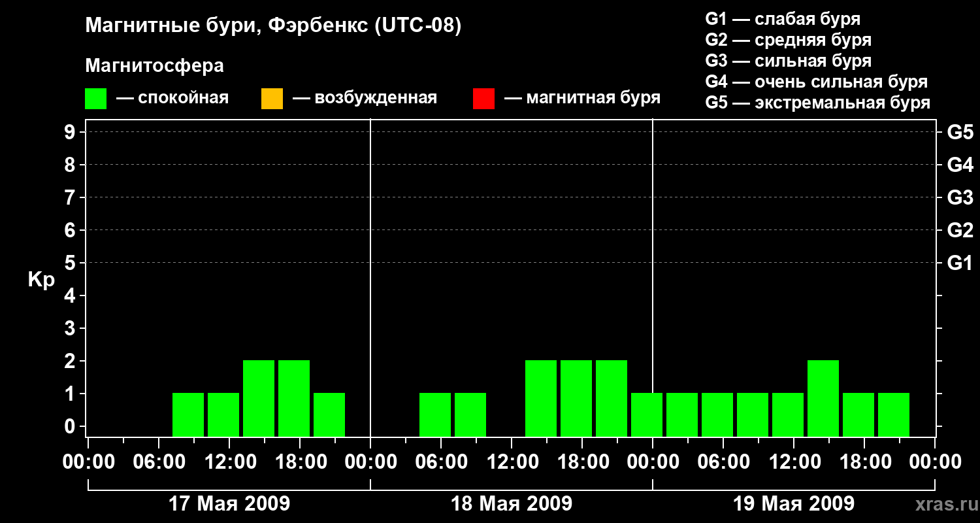980x523 pixels.
Task: Click the «Магнитосфера» legend heading
Action: 154,66
